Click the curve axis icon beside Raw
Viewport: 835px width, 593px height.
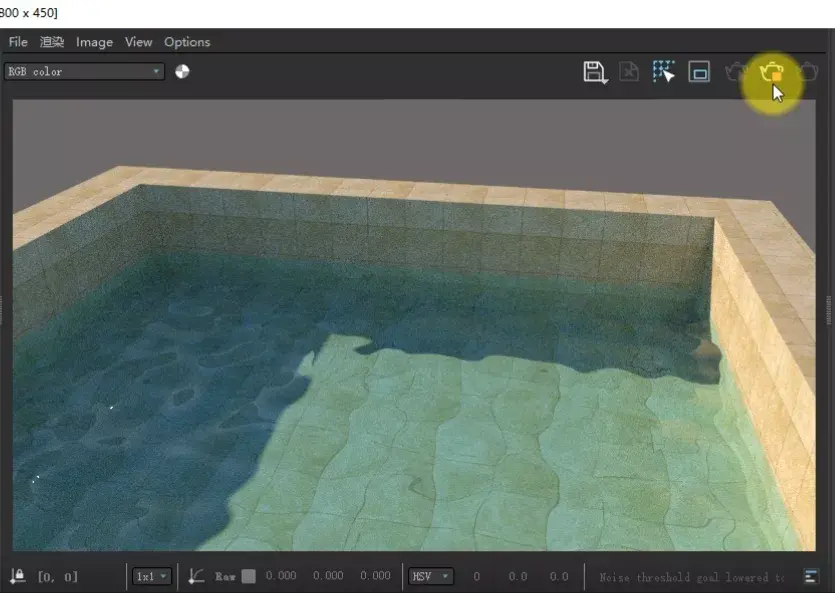click(x=196, y=576)
